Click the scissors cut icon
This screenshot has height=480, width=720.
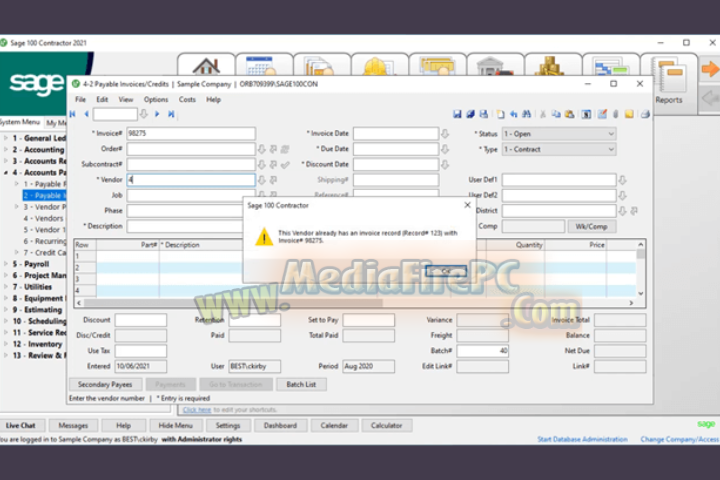[x=543, y=114]
